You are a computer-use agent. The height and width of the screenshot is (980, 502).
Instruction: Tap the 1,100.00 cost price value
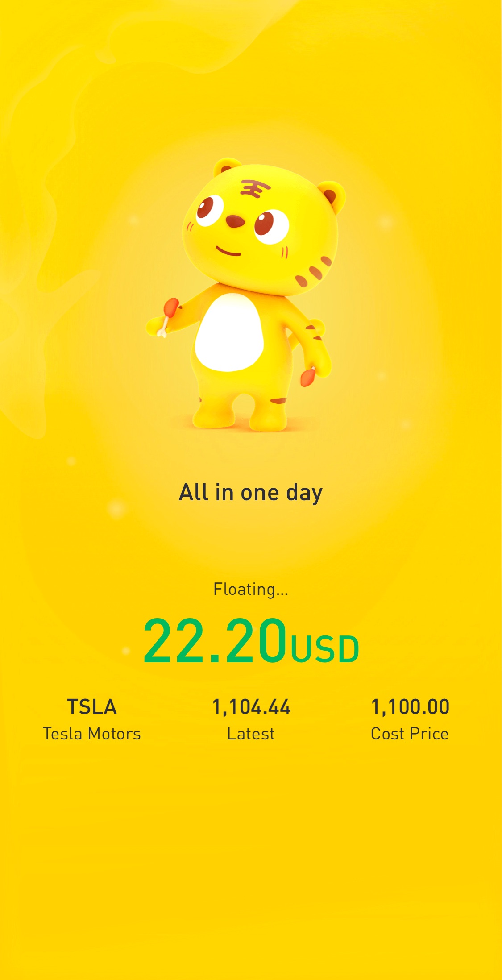[410, 707]
